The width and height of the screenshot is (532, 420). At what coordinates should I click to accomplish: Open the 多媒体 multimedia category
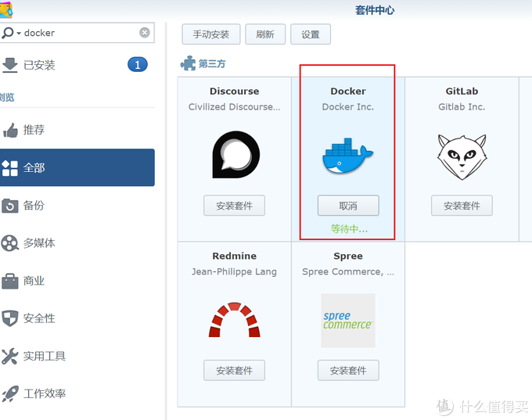pos(39,243)
